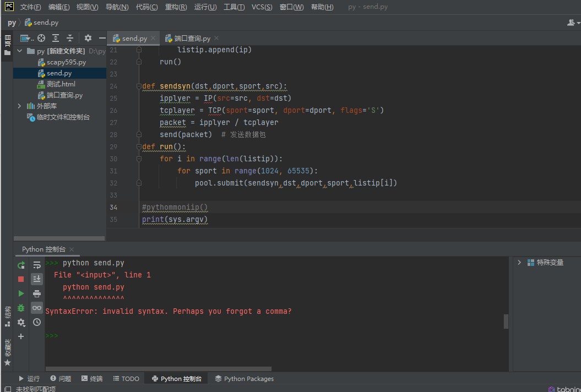The width and height of the screenshot is (581, 392).
Task: Collapse all items in the project tree
Action: (x=70, y=38)
